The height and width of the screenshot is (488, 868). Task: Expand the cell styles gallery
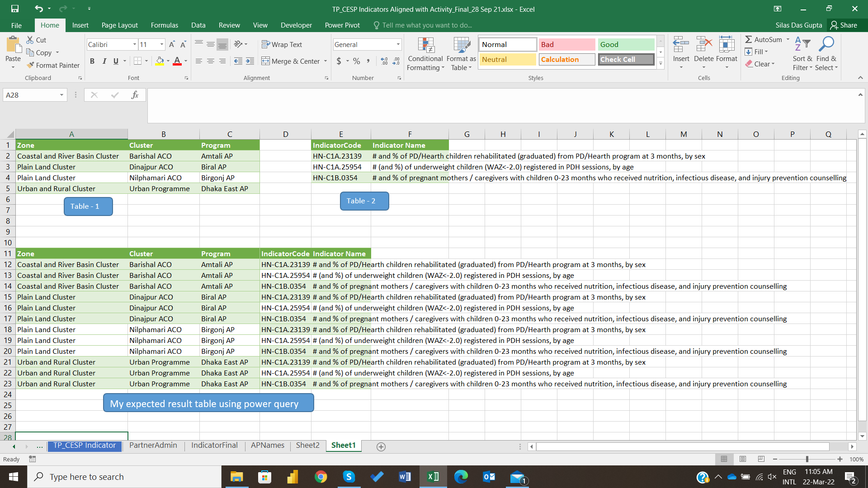point(660,63)
